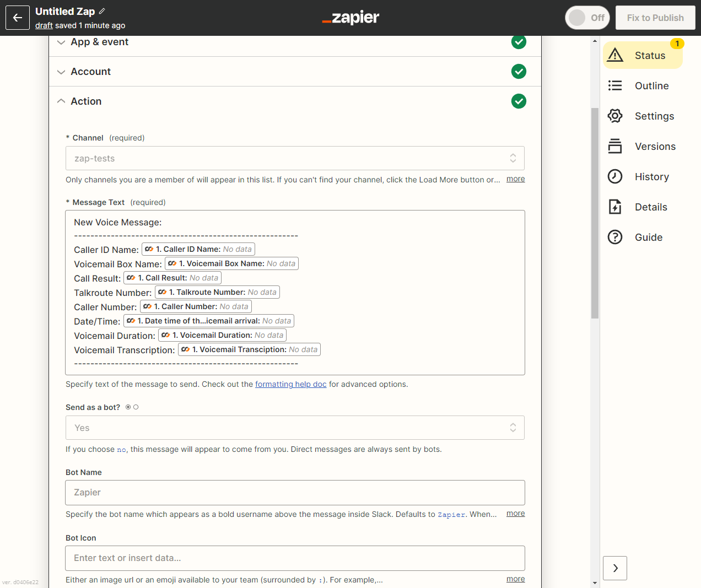Click the green checkmark beside Account
The image size is (701, 588).
519,72
